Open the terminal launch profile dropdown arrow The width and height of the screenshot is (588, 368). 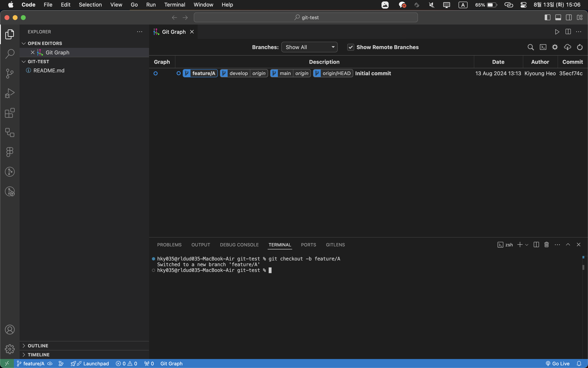pyautogui.click(x=527, y=245)
